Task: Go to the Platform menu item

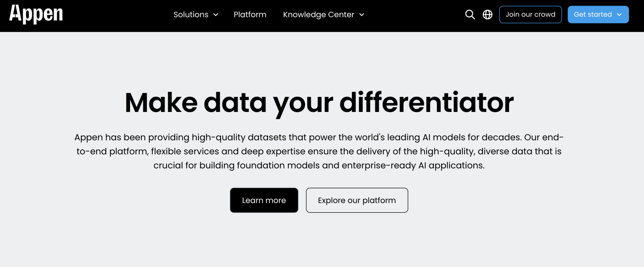Action: [250, 15]
